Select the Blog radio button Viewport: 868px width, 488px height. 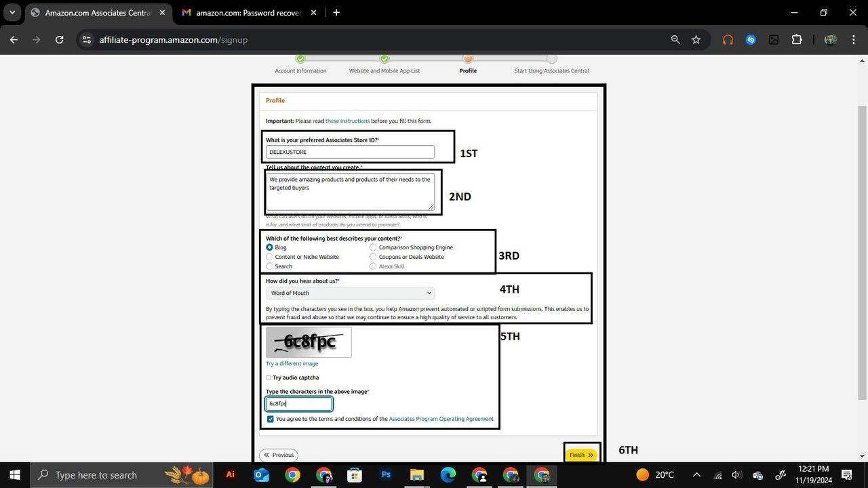click(x=269, y=247)
